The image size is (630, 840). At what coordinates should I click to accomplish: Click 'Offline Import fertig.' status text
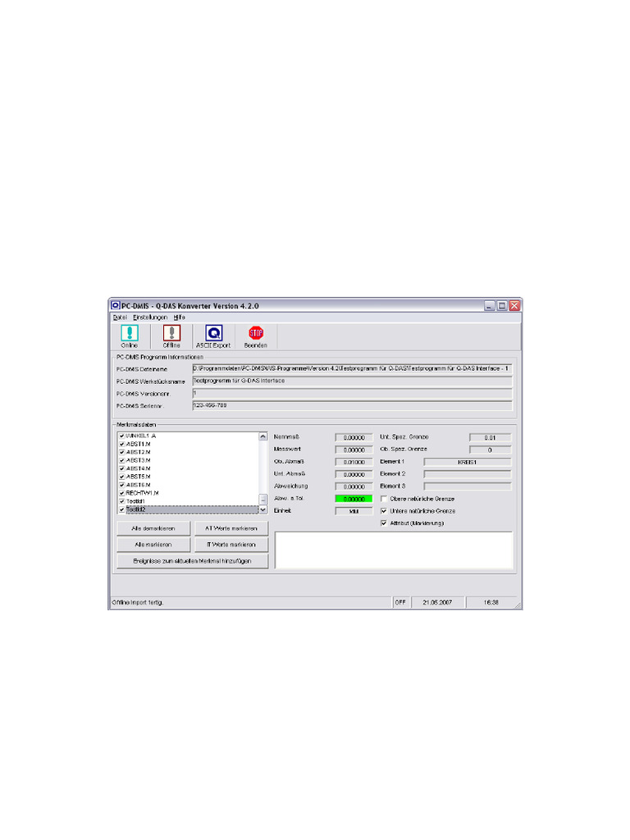(x=138, y=602)
